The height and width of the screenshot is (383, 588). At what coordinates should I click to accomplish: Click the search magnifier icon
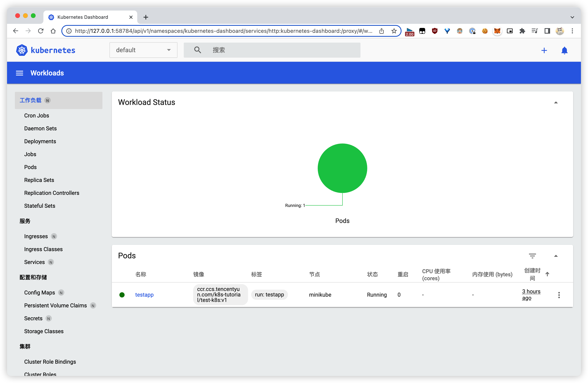(x=197, y=50)
